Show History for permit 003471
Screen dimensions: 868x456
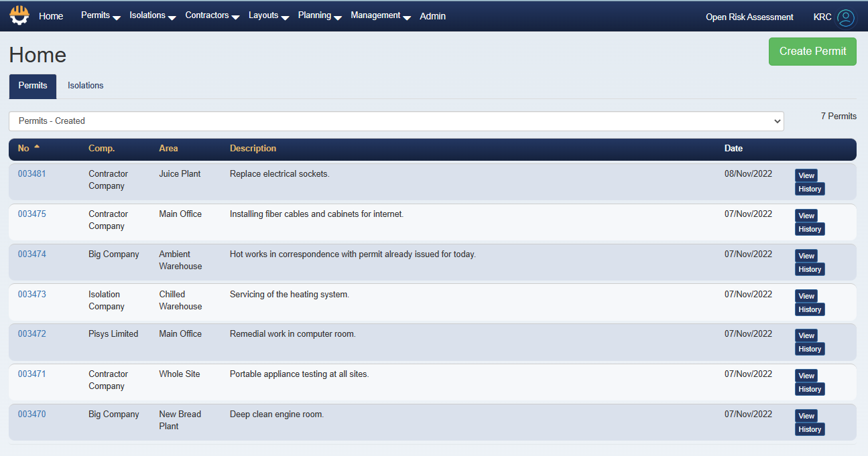tap(810, 389)
